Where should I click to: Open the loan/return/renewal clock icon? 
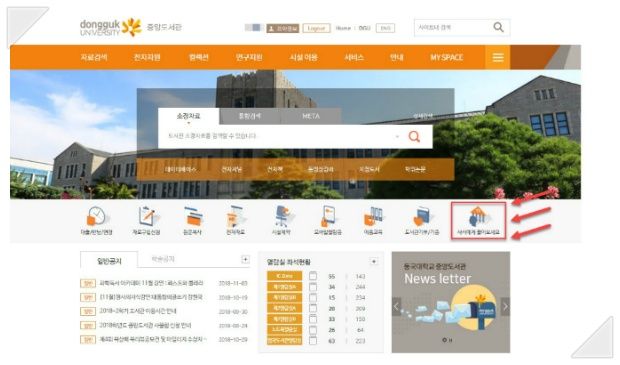click(x=96, y=217)
